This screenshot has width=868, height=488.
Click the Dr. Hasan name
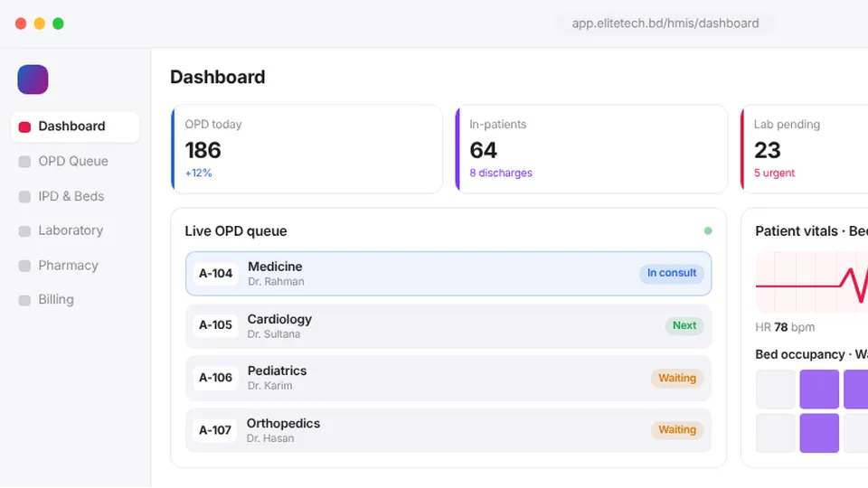270,438
